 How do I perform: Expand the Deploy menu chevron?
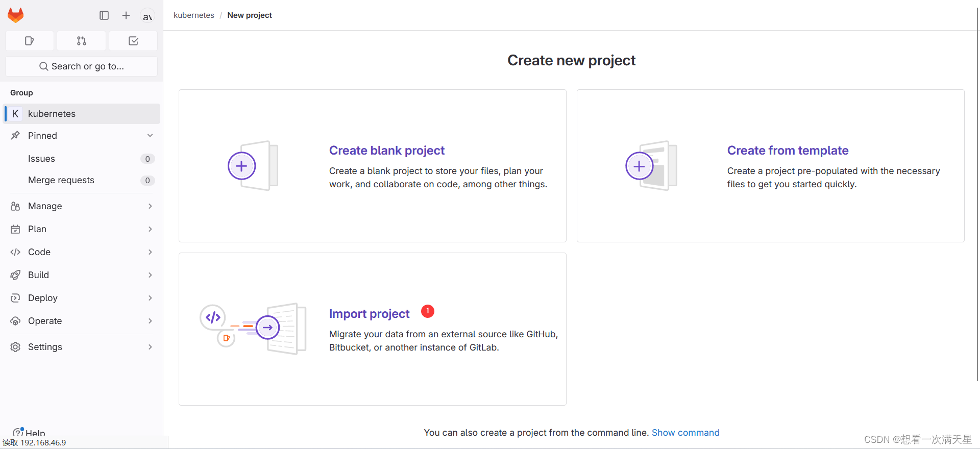(150, 298)
